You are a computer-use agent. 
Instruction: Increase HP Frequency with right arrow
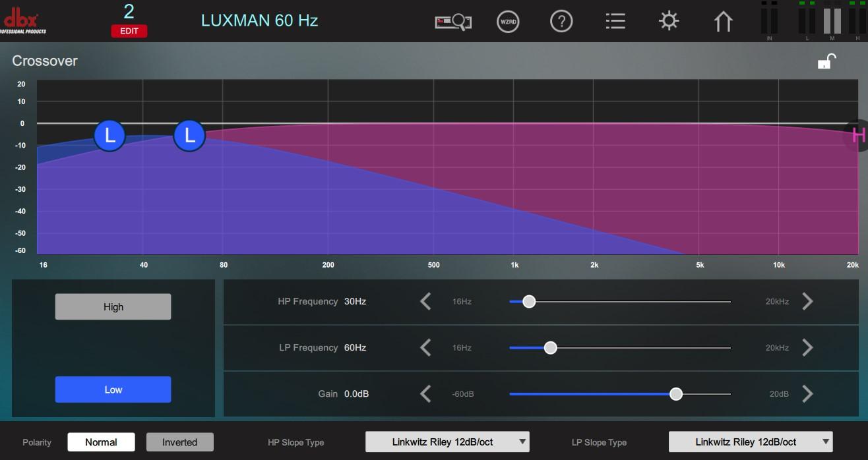tap(807, 302)
